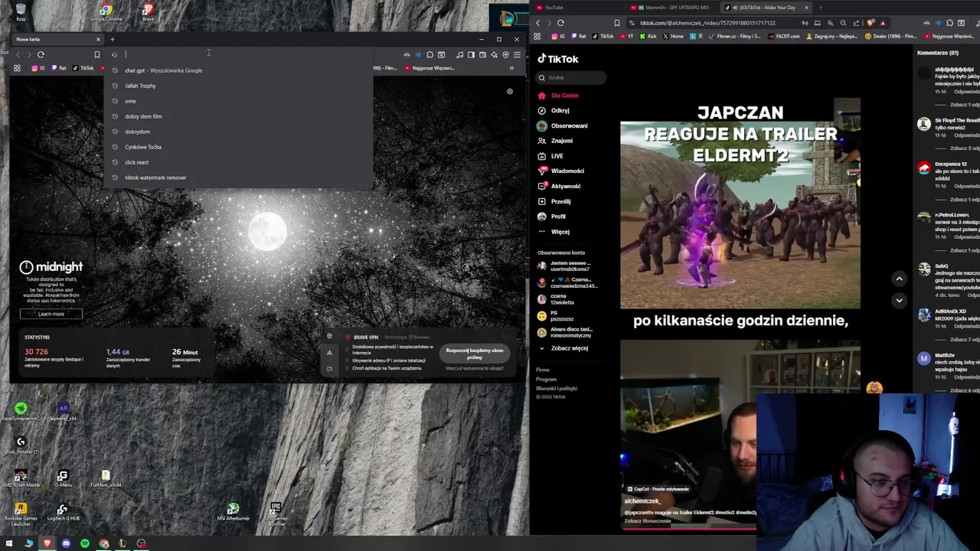The image size is (980, 551).
Task: Expand Więcej options in the TikTok sidebar
Action: (x=554, y=232)
